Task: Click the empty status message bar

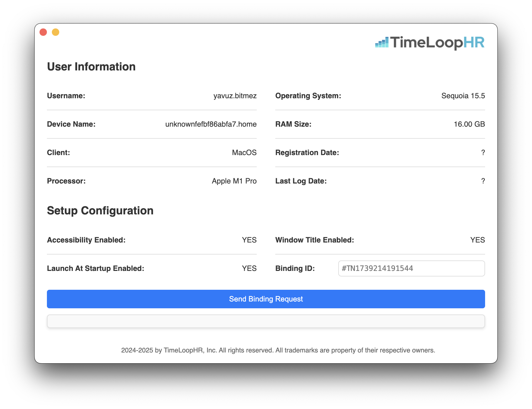Action: coord(266,321)
